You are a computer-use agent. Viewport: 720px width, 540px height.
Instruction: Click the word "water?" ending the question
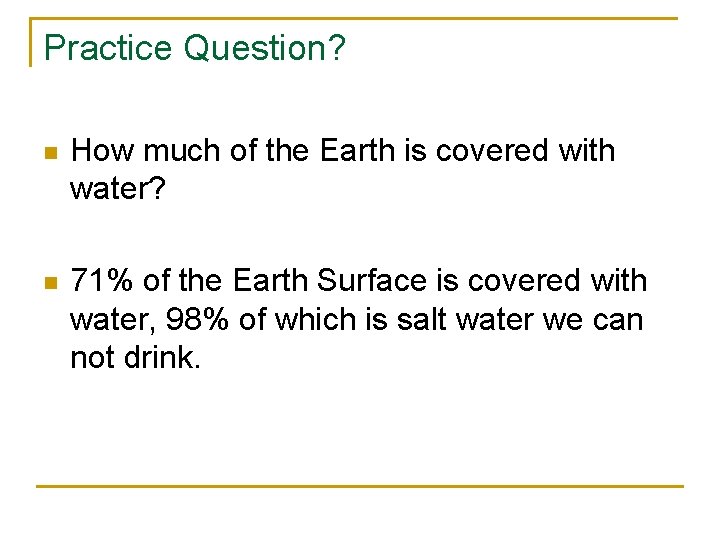coord(118,189)
